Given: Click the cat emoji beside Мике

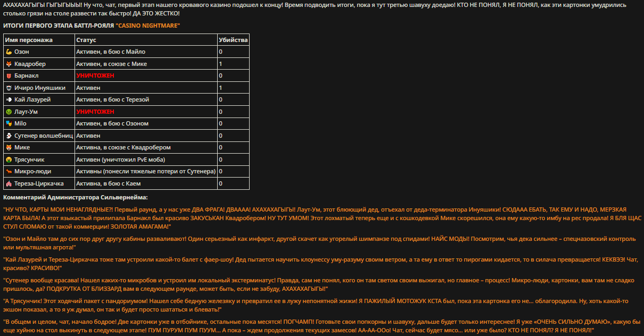Looking at the screenshot, I should 9,147.
